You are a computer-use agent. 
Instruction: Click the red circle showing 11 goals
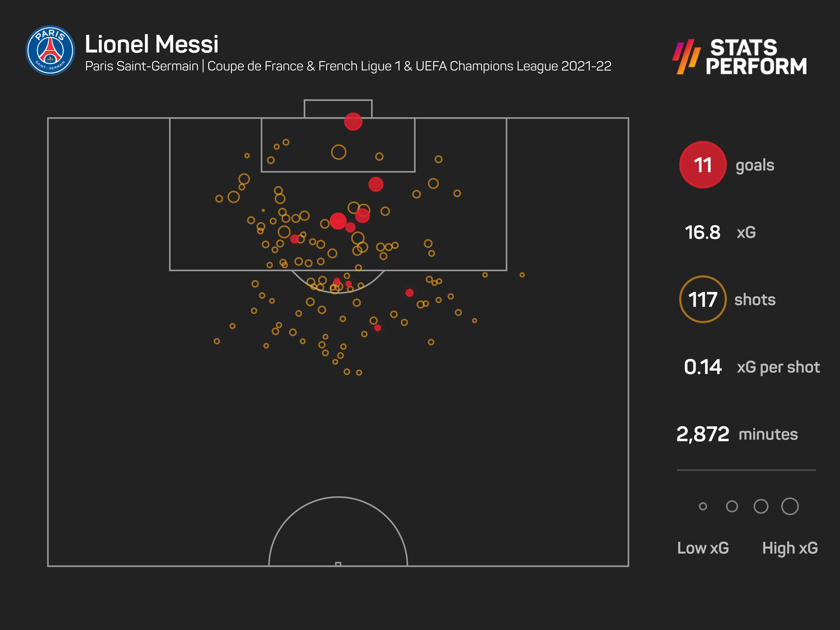pyautogui.click(x=702, y=165)
